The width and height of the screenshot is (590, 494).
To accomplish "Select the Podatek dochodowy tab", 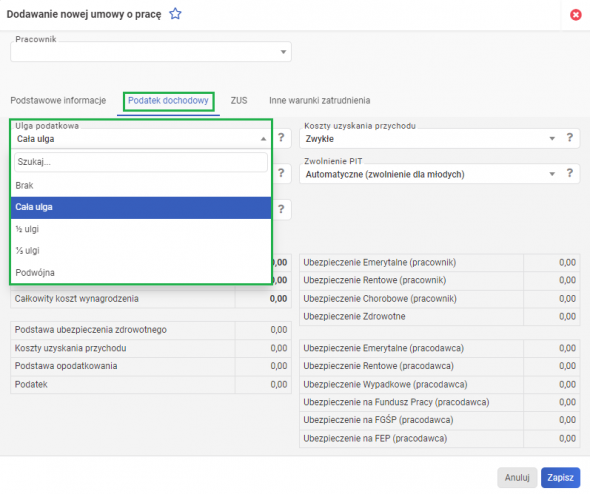I will click(168, 100).
